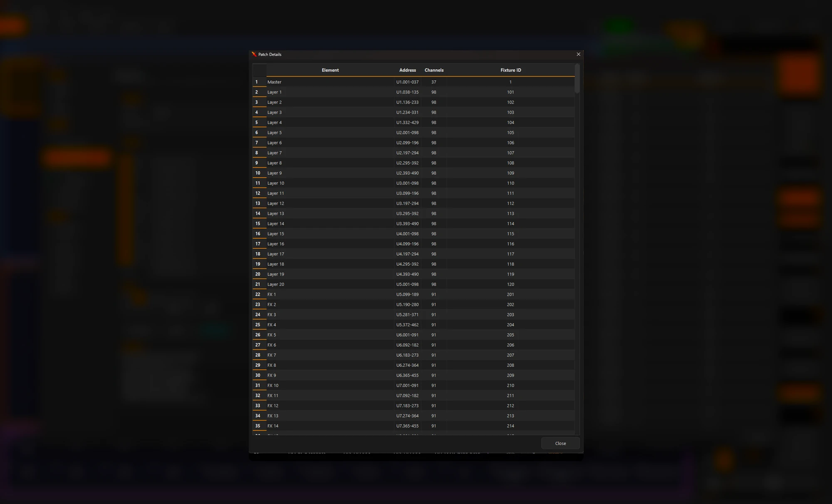Select the Layer 1 element row
This screenshot has height=504, width=832.
click(x=414, y=92)
